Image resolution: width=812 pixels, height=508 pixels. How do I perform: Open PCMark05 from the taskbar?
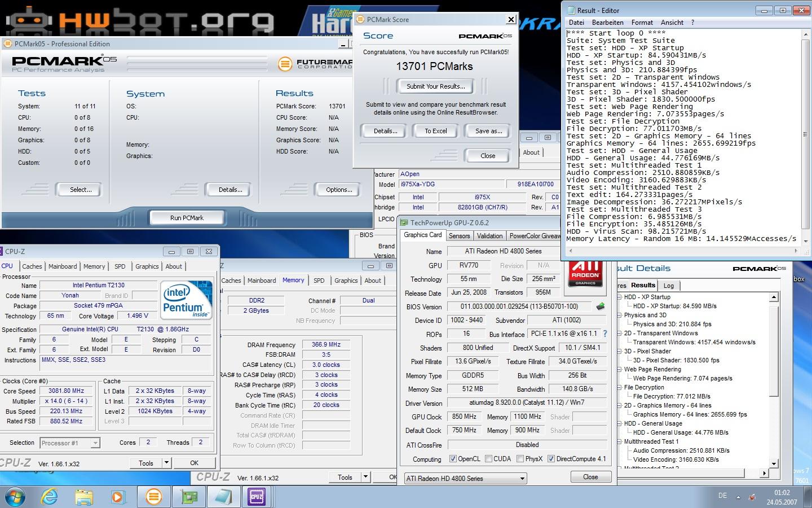(x=153, y=497)
